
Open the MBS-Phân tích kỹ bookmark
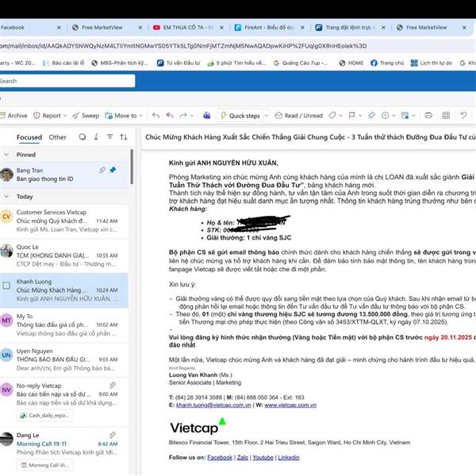click(x=121, y=63)
